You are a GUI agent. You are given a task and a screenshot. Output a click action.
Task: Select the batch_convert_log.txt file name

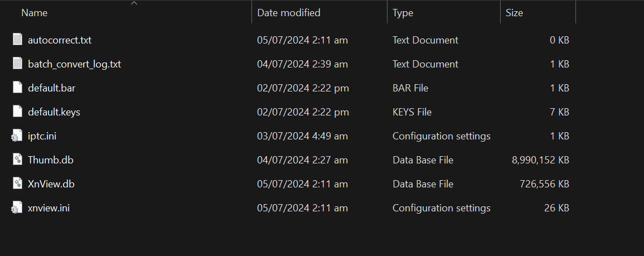[74, 64]
